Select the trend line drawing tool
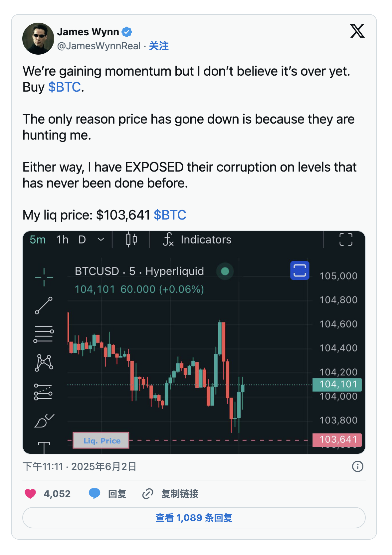 44,305
